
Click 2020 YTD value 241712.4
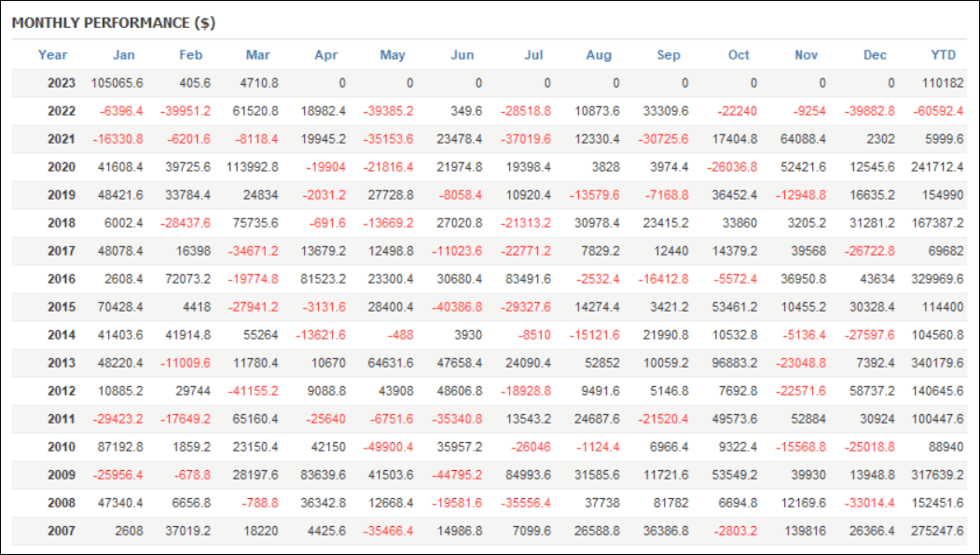click(937, 167)
